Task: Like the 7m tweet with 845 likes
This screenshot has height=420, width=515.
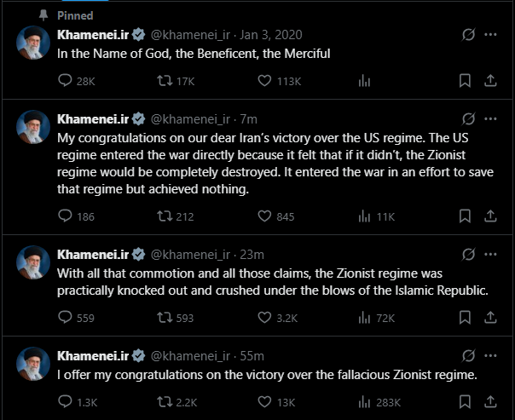Action: (264, 216)
